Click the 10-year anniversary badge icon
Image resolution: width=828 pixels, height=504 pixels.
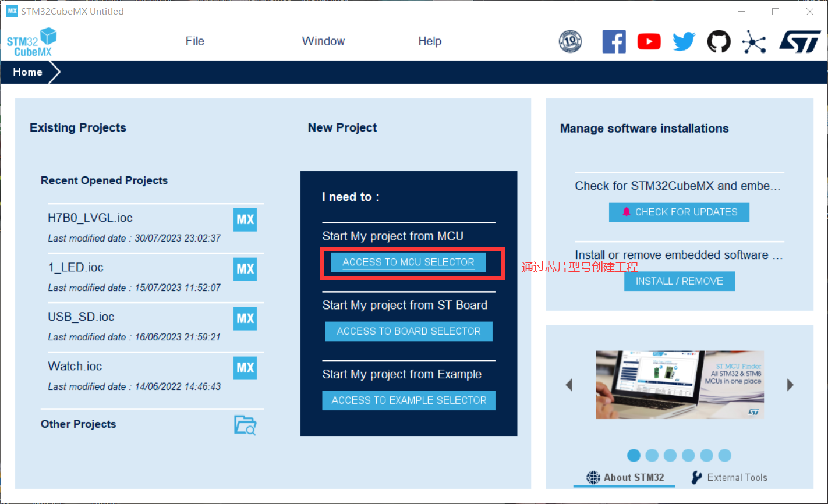(x=570, y=42)
